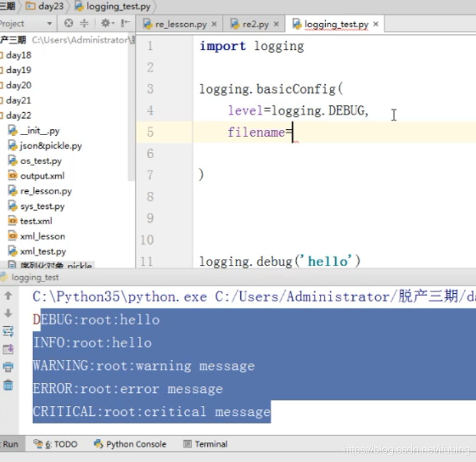The image size is (476, 462).
Task: Expand the day20 folder
Action: click(16, 85)
